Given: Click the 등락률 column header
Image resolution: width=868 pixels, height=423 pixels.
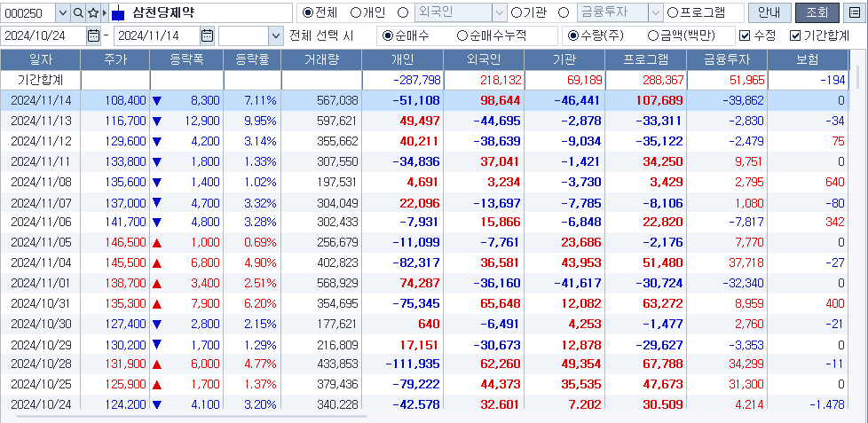Looking at the screenshot, I should point(252,59).
